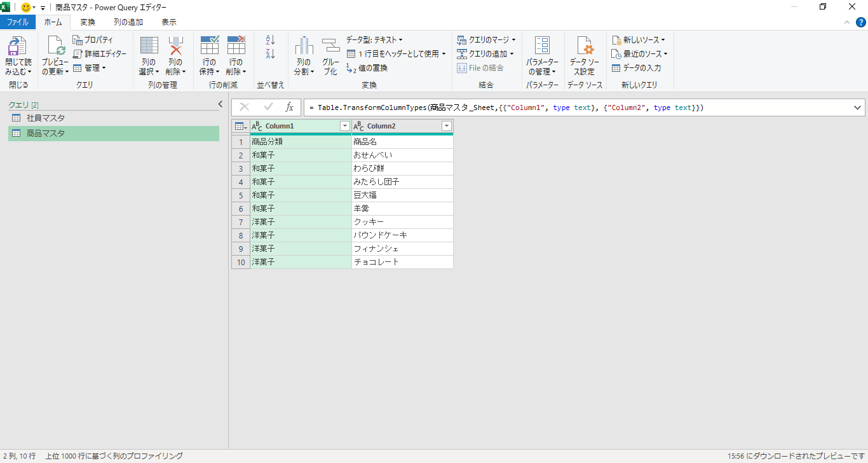Confirm formula with checkmark button
Image resolution: width=868 pixels, height=463 pixels.
[x=269, y=107]
